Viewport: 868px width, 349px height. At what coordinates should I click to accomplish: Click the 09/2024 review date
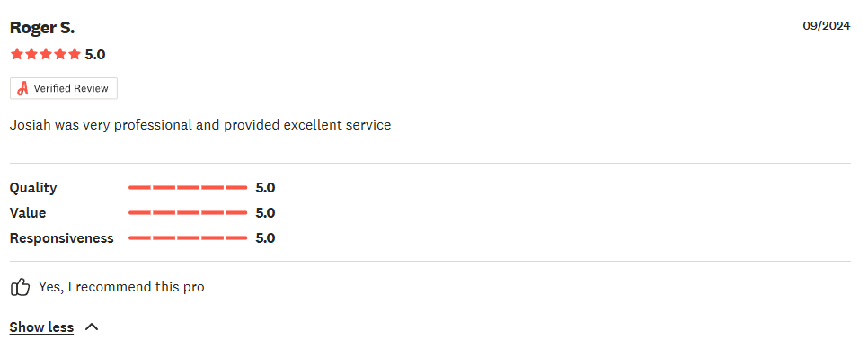point(827,25)
